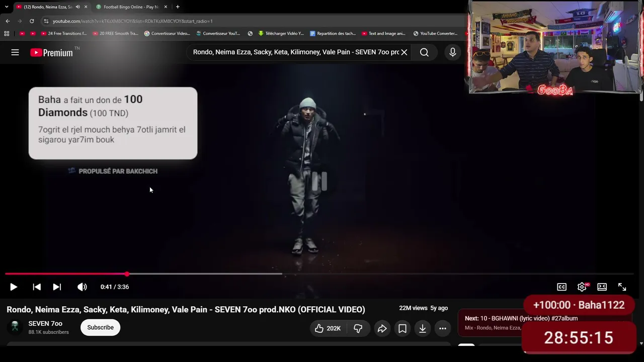Reload the YouTube page
The height and width of the screenshot is (362, 644).
[32, 21]
